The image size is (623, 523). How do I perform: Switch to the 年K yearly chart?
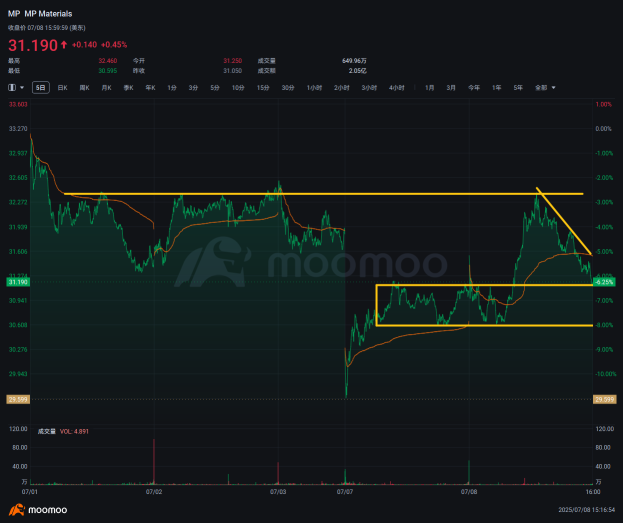coord(150,87)
